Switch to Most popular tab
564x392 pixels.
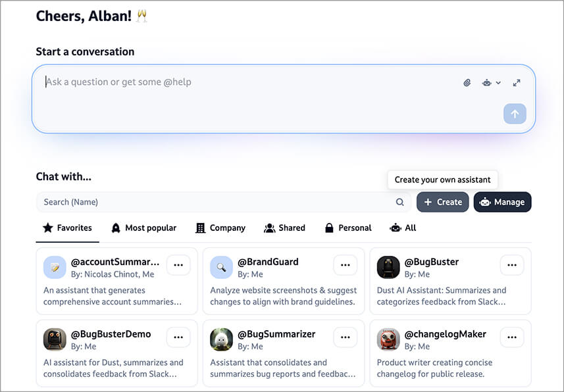(x=143, y=228)
